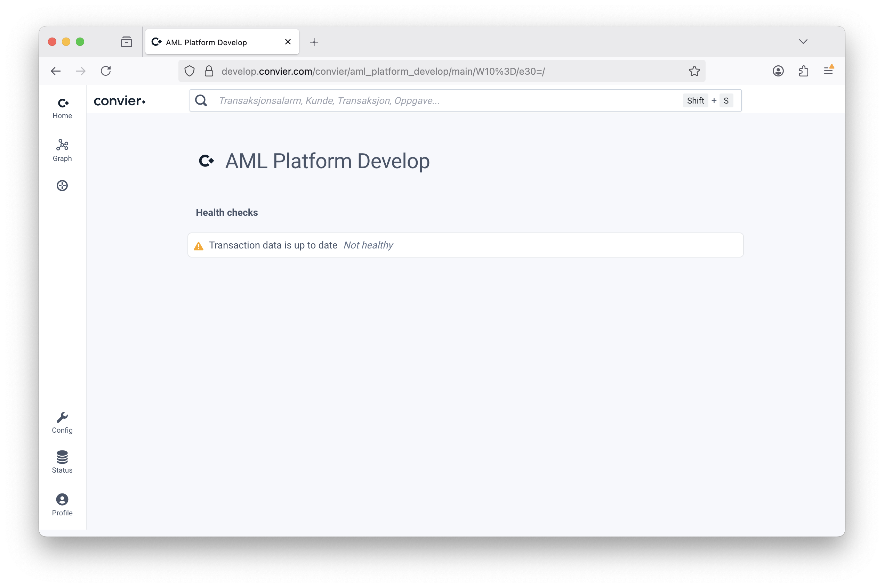The height and width of the screenshot is (588, 884).
Task: Open the Home sidebar item
Action: (62, 108)
